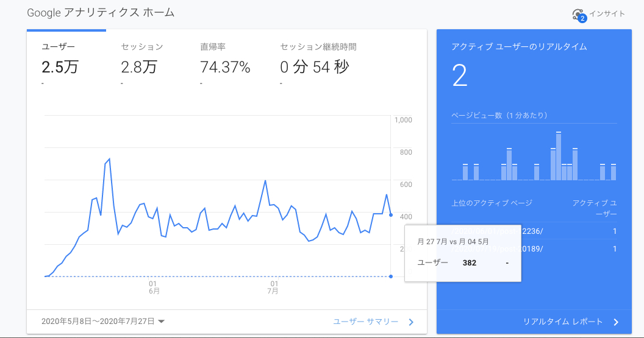This screenshot has height=338, width=644.
Task: Click the active page ending 0189/
Action: (497, 249)
